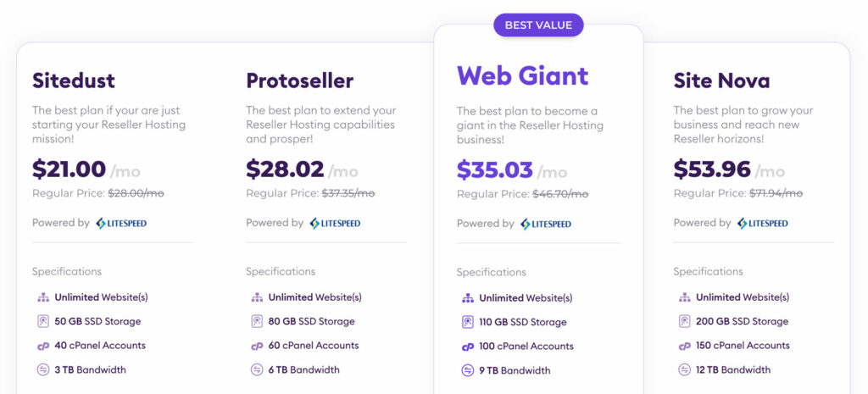Select the Protoseller plan heading

coord(299,80)
